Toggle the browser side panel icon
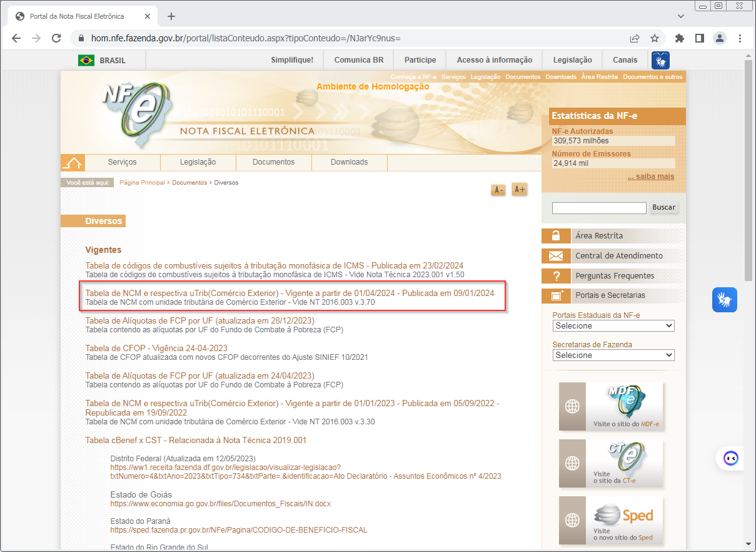This screenshot has height=552, width=756. [700, 38]
